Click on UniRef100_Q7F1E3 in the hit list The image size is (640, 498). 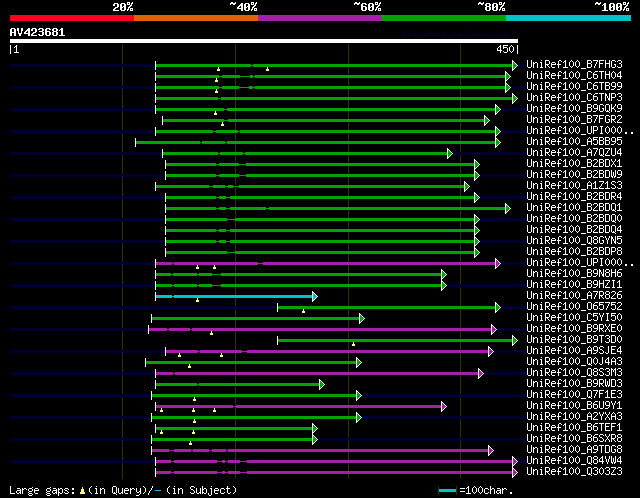[x=574, y=395]
